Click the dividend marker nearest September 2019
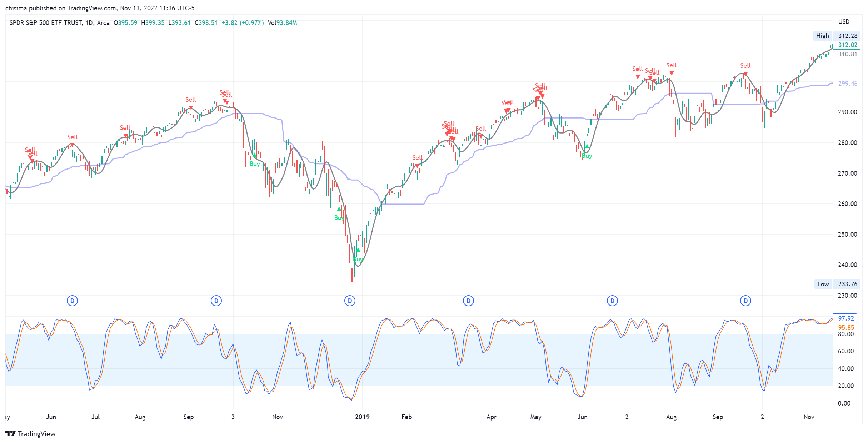868x443 pixels. coord(745,301)
